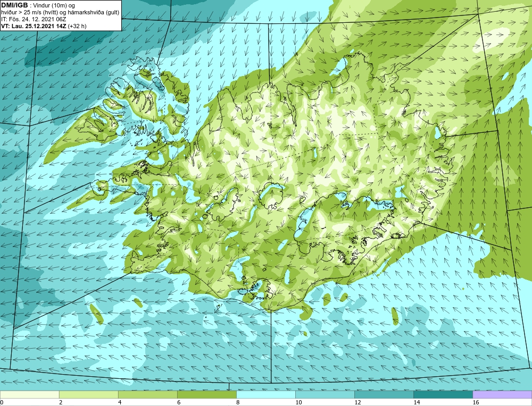The height and width of the screenshot is (406, 532).
Task: Click the 14–16 m/s dark teal legend swatch
Action: click(443, 394)
